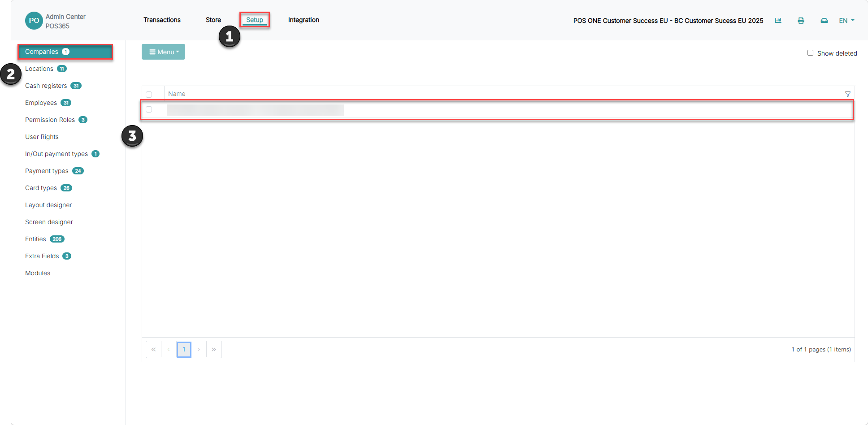Viewport: 868px width, 425px height.
Task: Open the Setup menu
Action: 255,20
